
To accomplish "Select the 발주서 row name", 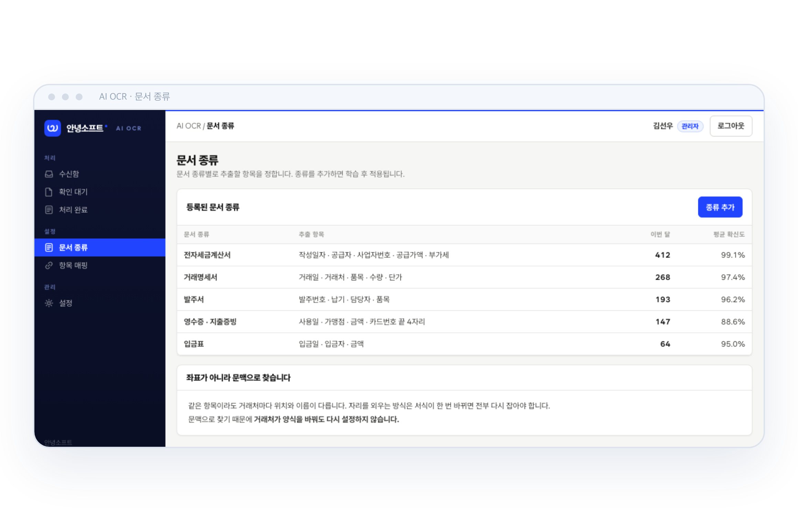I will tap(194, 299).
